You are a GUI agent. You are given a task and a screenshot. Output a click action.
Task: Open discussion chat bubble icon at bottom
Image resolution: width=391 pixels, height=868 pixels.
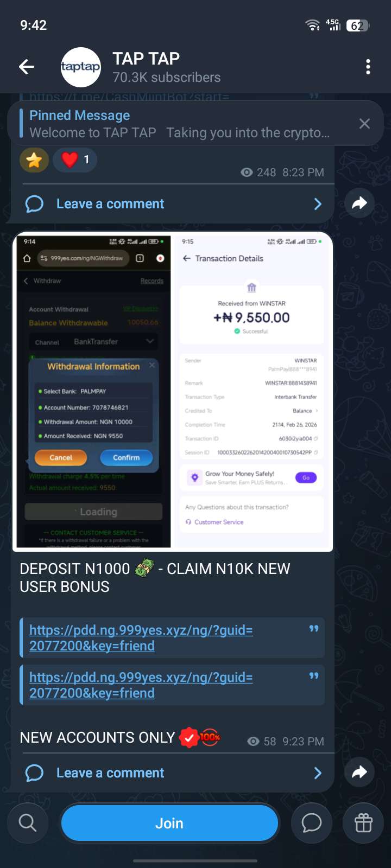point(312,823)
